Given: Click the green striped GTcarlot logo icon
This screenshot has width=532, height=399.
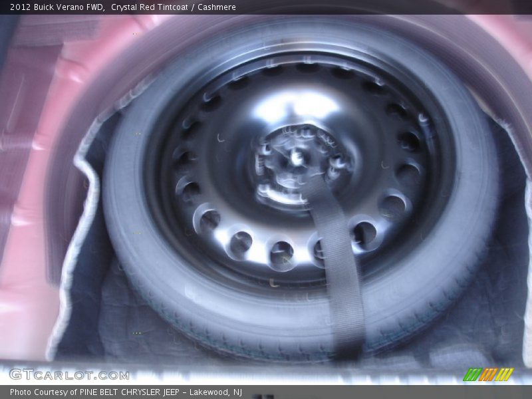Looking at the screenshot, I should 489,374.
